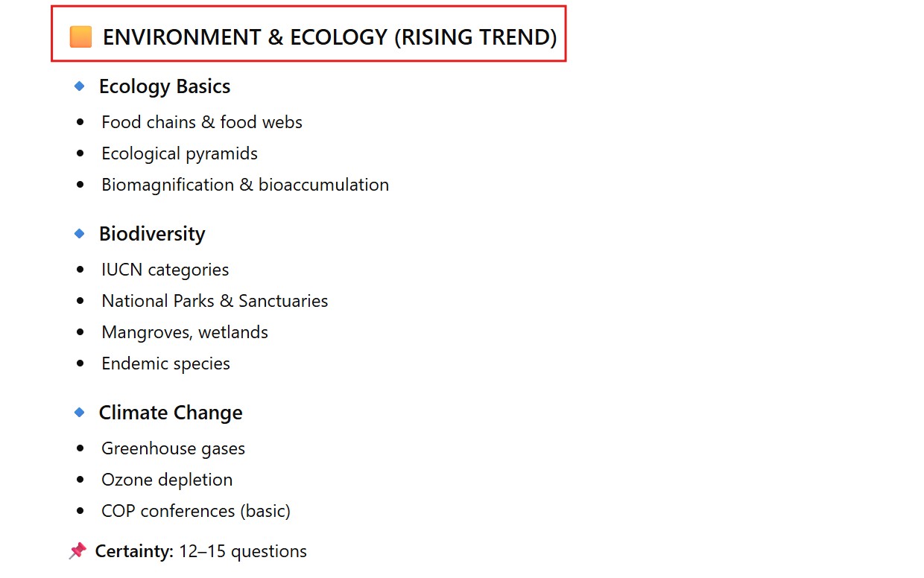Viewport: 924px width, 578px height.
Task: Click the Biodiversity subheading
Action: (152, 234)
